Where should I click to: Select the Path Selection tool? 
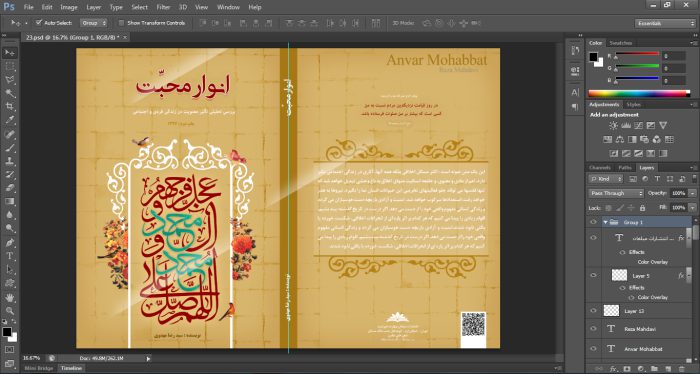[x=9, y=270]
